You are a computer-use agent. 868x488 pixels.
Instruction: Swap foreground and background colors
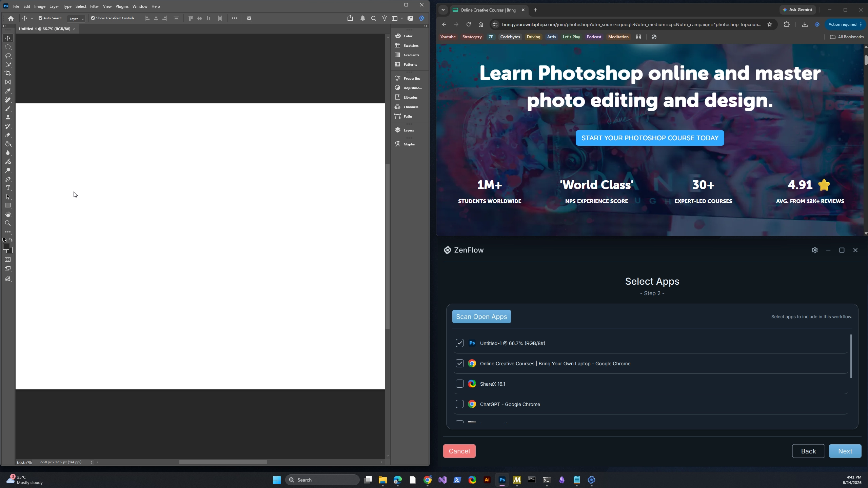click(11, 240)
